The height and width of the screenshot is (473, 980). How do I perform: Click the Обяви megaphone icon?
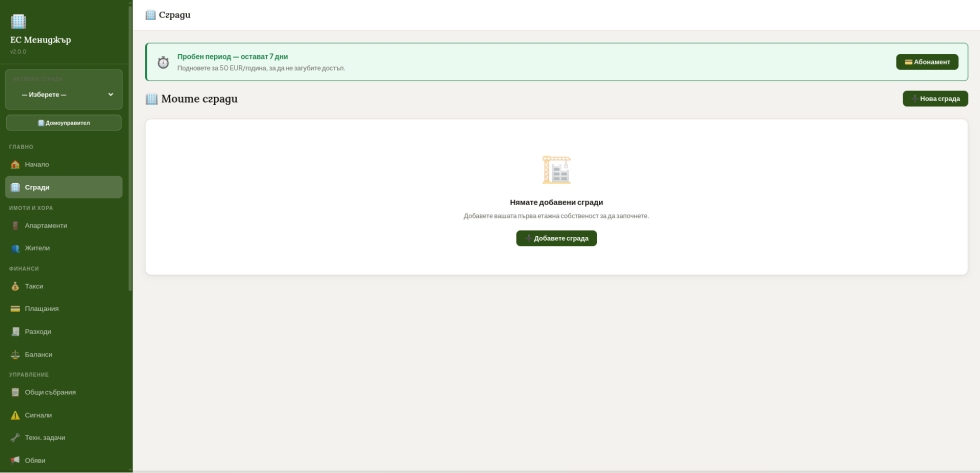pos(15,461)
